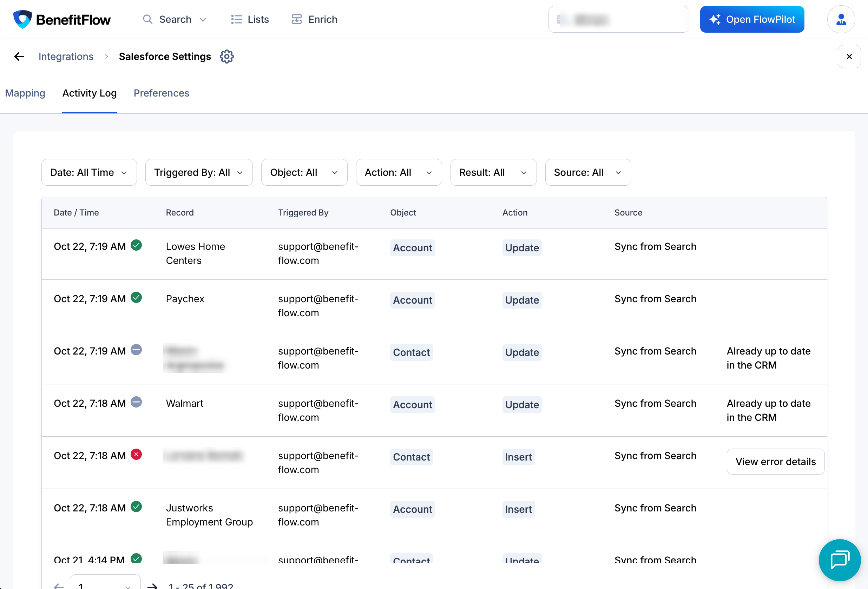The width and height of the screenshot is (868, 589).
Task: Click the Record column header
Action: (180, 213)
